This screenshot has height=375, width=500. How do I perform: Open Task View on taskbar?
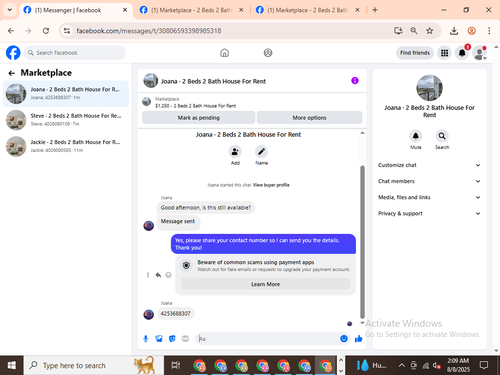(176, 365)
